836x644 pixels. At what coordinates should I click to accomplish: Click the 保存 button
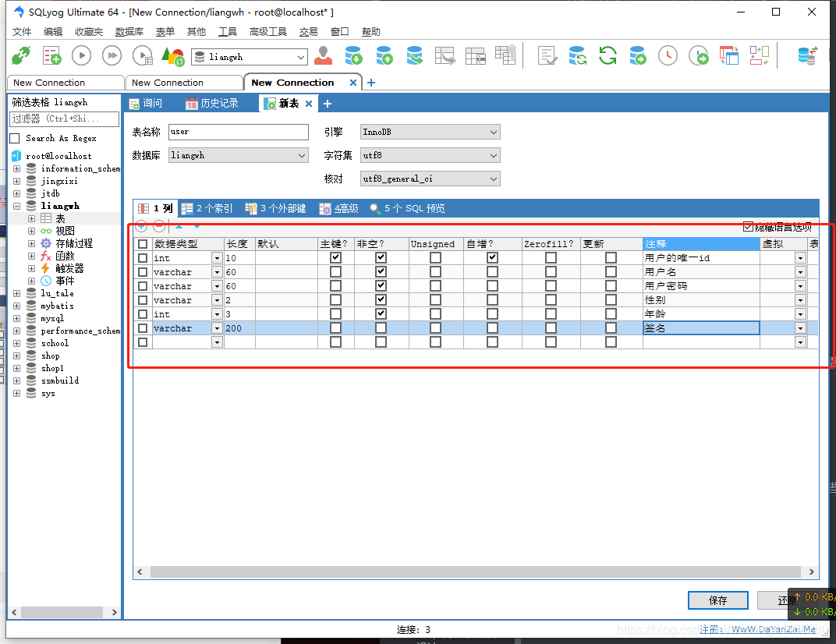point(717,600)
